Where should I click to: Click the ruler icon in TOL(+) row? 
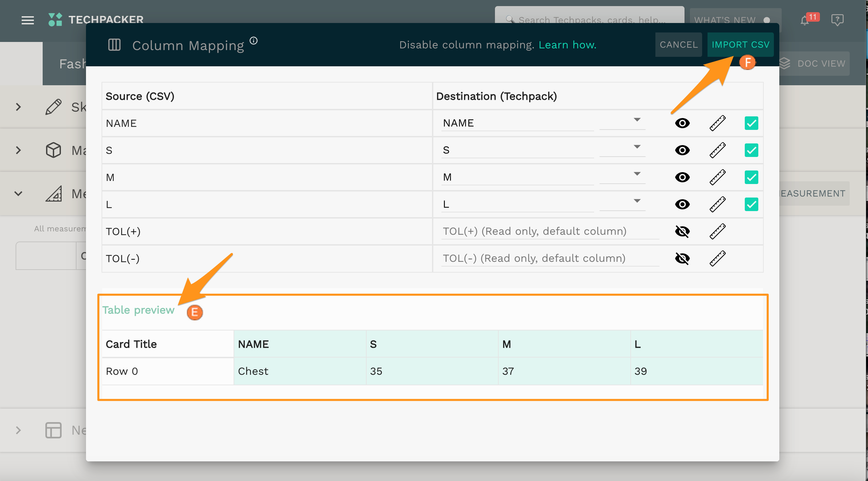pos(717,231)
